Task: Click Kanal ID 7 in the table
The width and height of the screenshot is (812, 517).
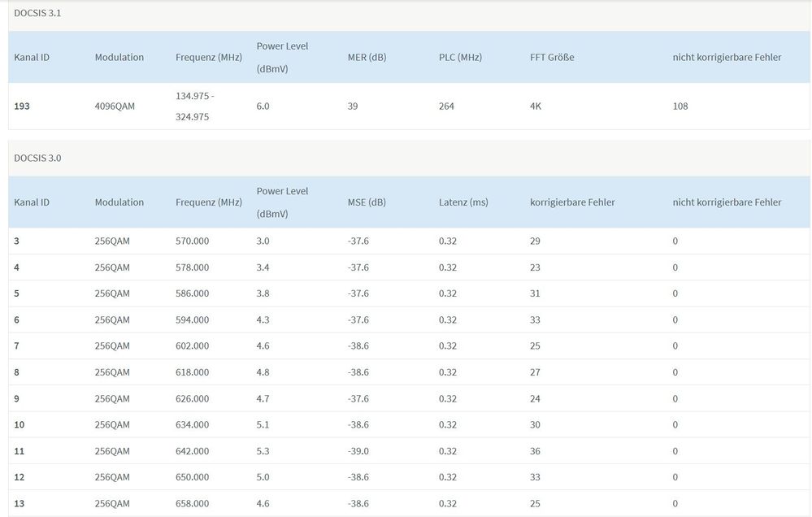Action: (17, 346)
